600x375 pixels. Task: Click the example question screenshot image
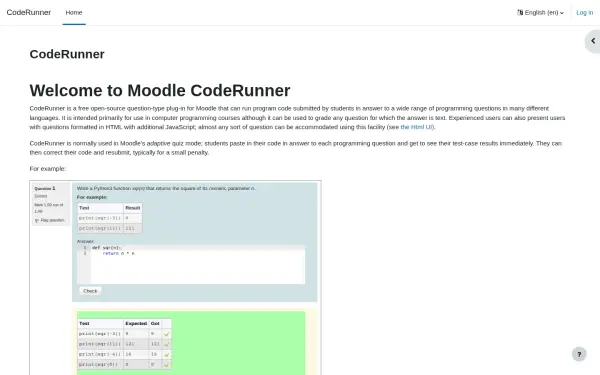(175, 278)
